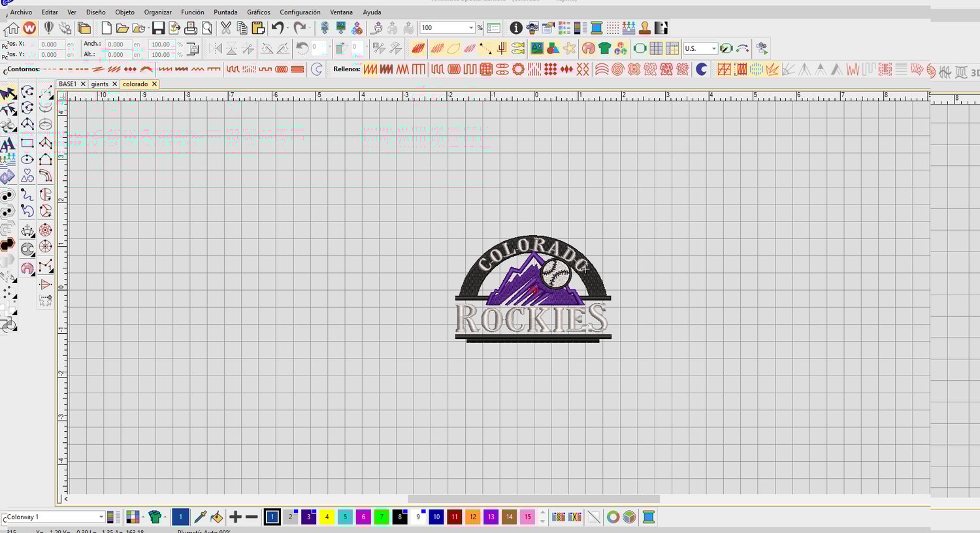
Task: Add a color with the plus icon
Action: coord(235,517)
